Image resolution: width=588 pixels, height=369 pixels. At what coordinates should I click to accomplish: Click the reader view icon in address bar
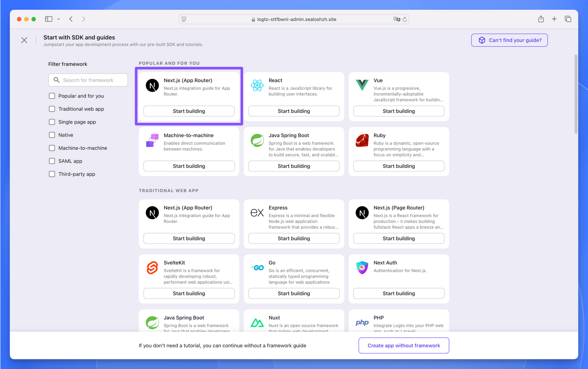click(183, 19)
